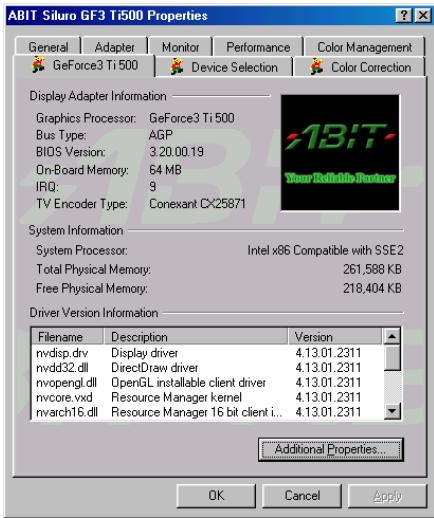This screenshot has height=518, width=434.
Task: Select the GeForce3 Ti 500 tab
Action: pos(84,65)
